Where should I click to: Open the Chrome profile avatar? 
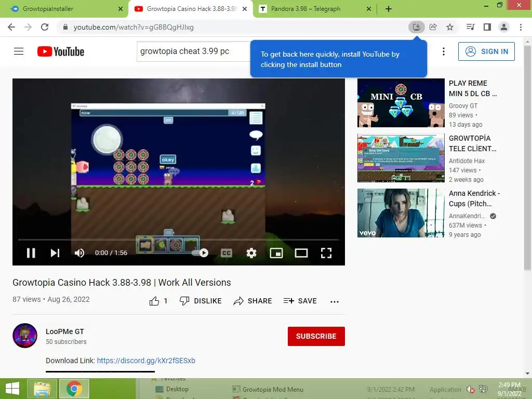(504, 27)
